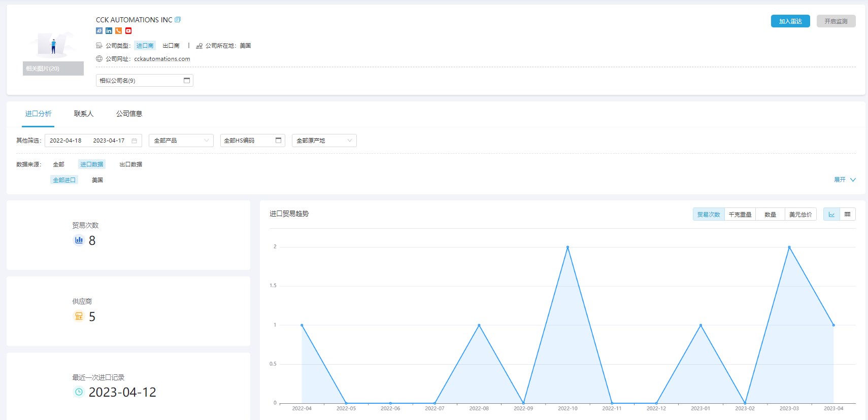Select 全部进口 filter

[x=64, y=180]
